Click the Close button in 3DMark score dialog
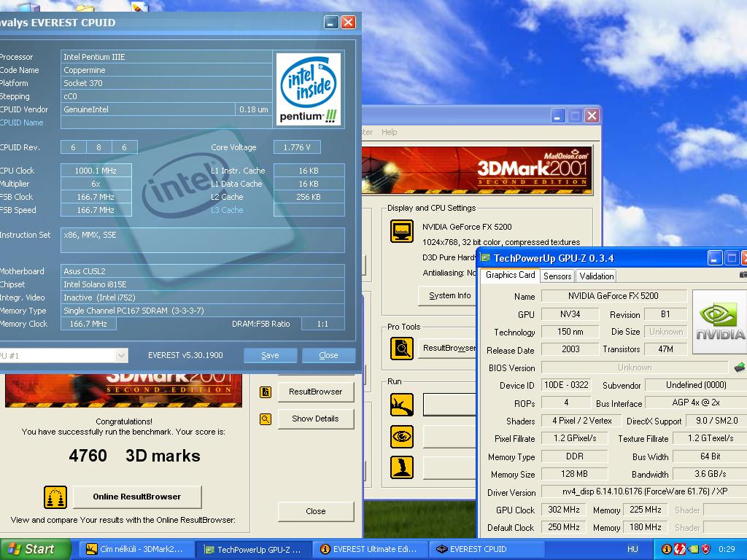The width and height of the screenshot is (747, 560). [316, 511]
